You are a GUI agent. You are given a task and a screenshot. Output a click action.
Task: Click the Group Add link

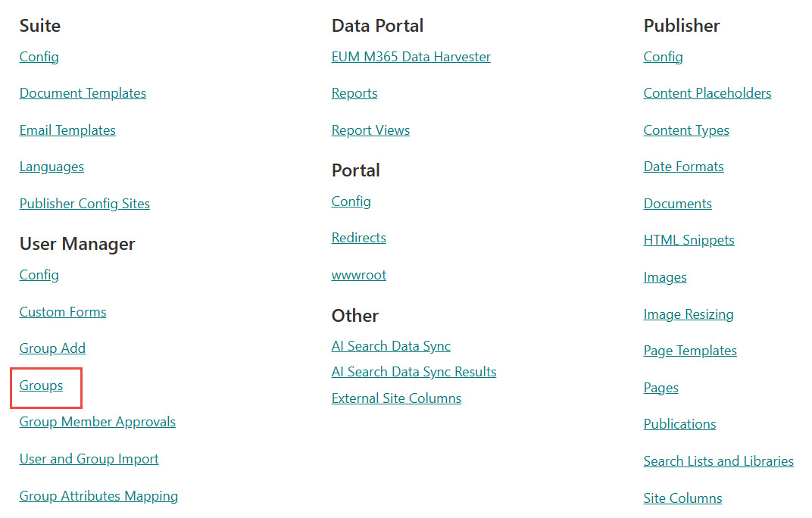tap(52, 348)
